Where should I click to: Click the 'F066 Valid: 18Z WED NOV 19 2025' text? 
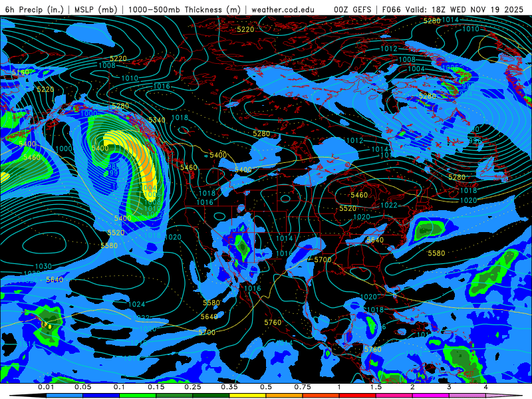tap(453, 9)
